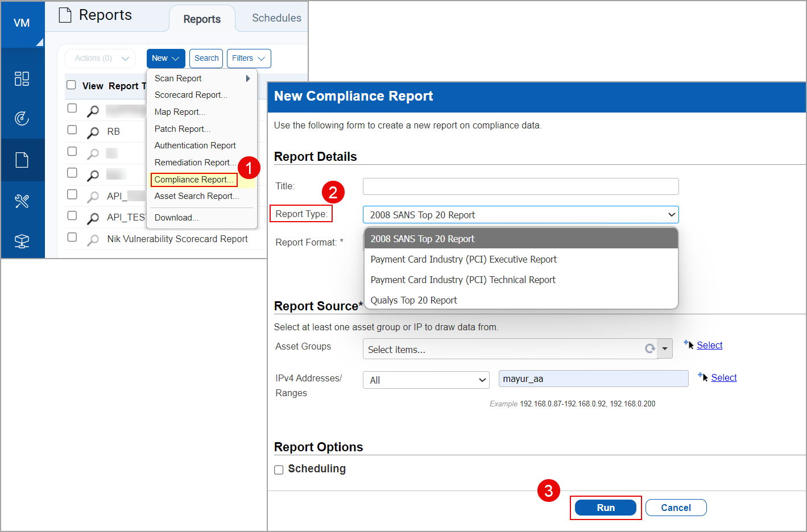Open the RB report using its magnifier icon
Viewport: 807px width, 532px height.
pyautogui.click(x=93, y=131)
